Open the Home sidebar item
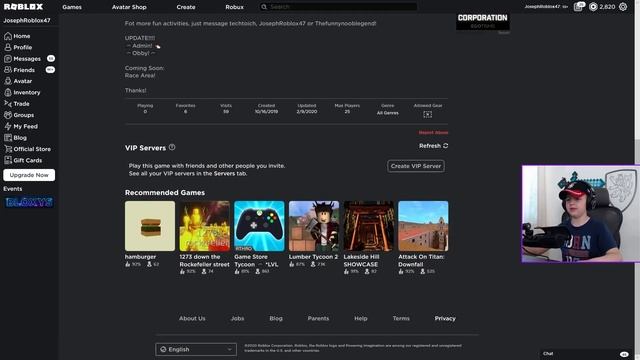Viewport: 640px width, 360px height. (x=17, y=36)
